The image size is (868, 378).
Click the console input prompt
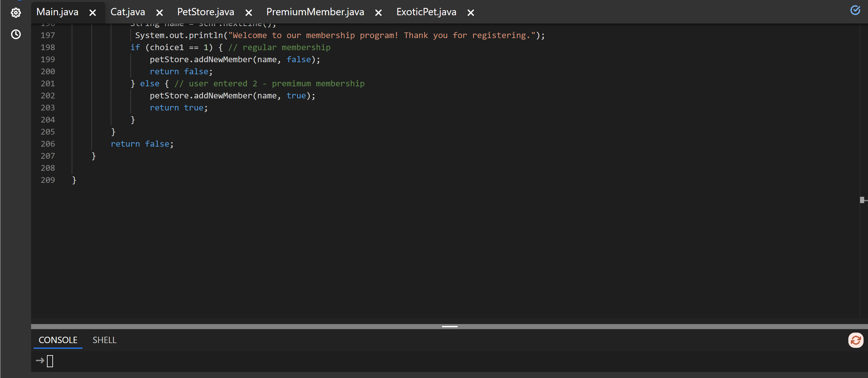click(x=50, y=361)
